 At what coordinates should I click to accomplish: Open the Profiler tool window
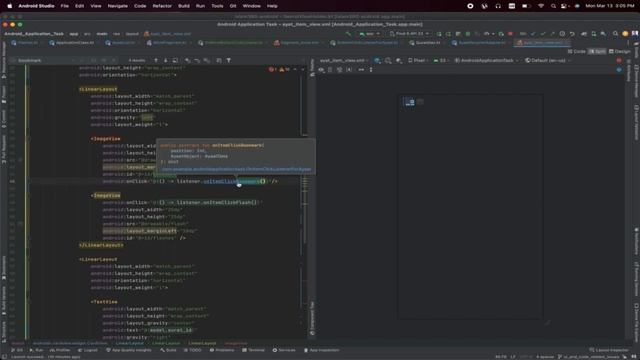pyautogui.click(x=60, y=350)
